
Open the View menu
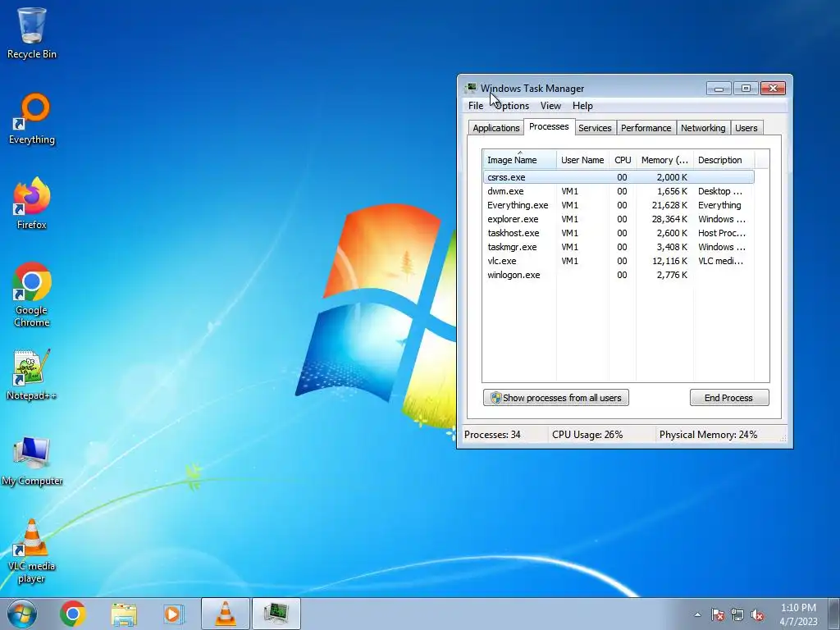[550, 106]
